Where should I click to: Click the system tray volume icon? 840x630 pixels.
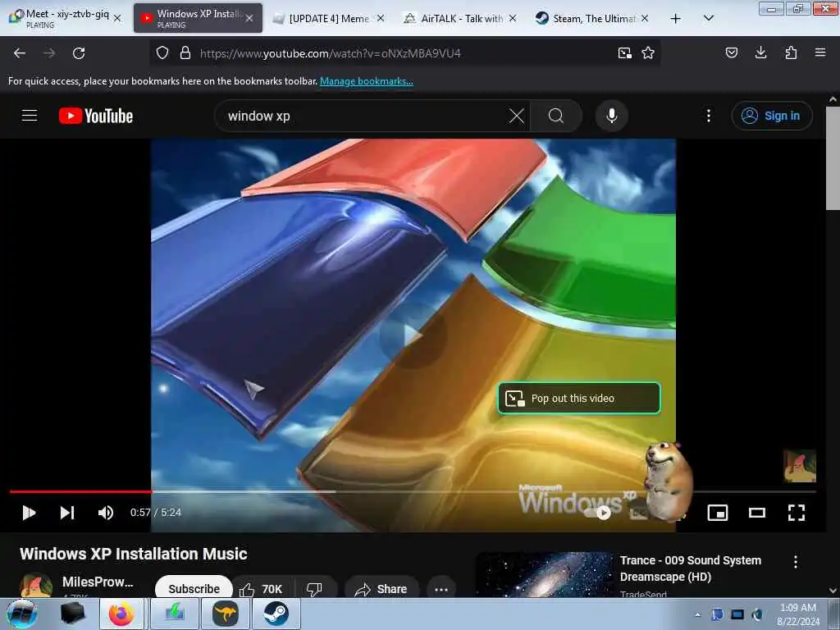click(757, 614)
